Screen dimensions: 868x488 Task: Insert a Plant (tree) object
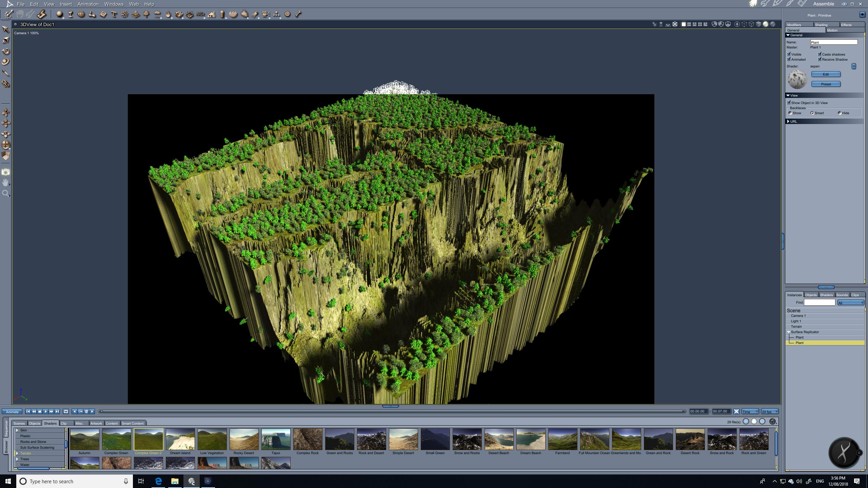(146, 14)
